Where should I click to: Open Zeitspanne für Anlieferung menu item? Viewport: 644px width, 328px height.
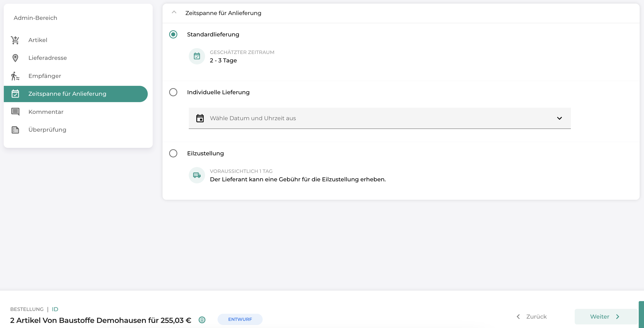click(x=76, y=94)
